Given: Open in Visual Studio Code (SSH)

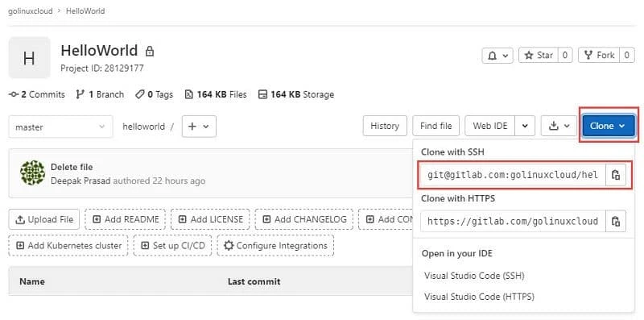Looking at the screenshot, I should (x=474, y=276).
